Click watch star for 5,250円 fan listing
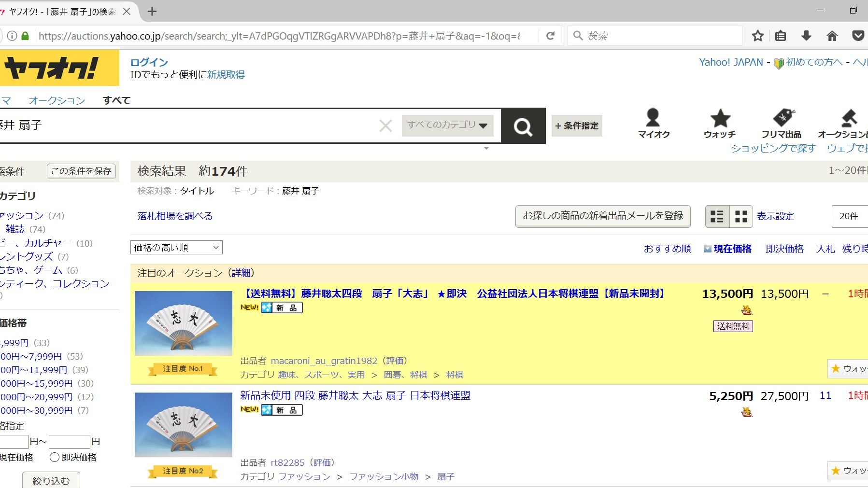 coord(836,471)
